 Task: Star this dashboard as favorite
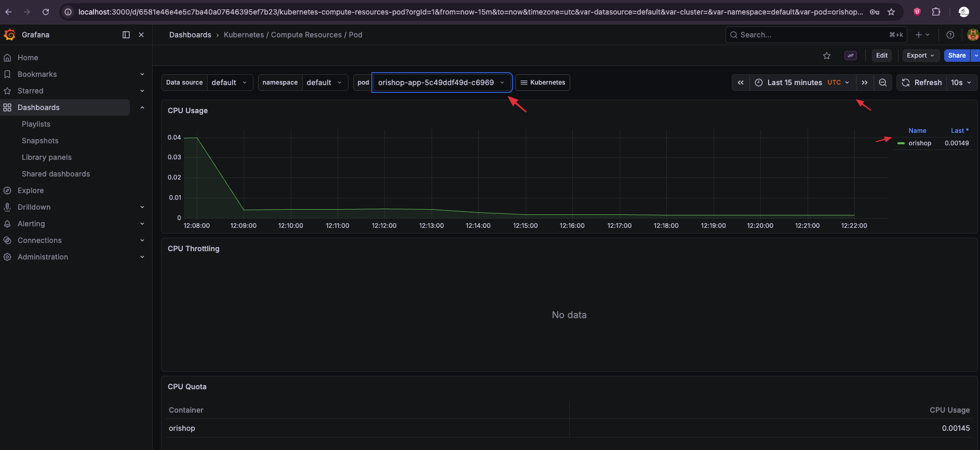[827, 56]
